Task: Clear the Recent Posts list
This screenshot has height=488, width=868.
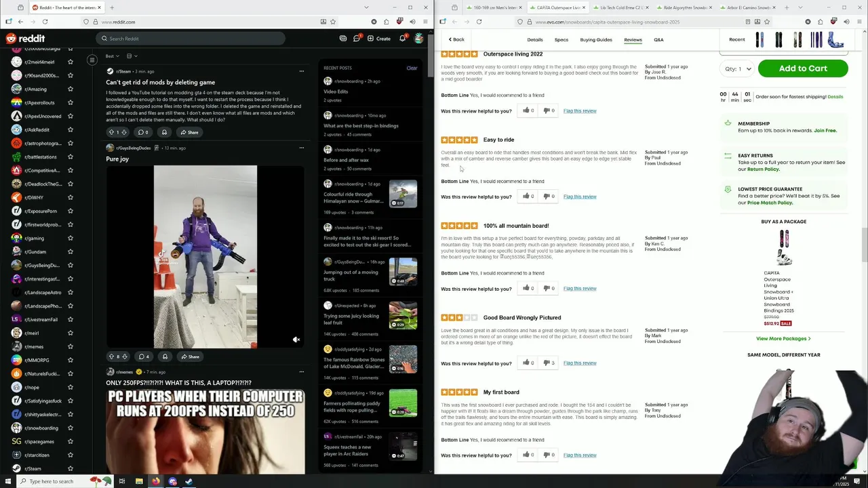Action: (412, 68)
